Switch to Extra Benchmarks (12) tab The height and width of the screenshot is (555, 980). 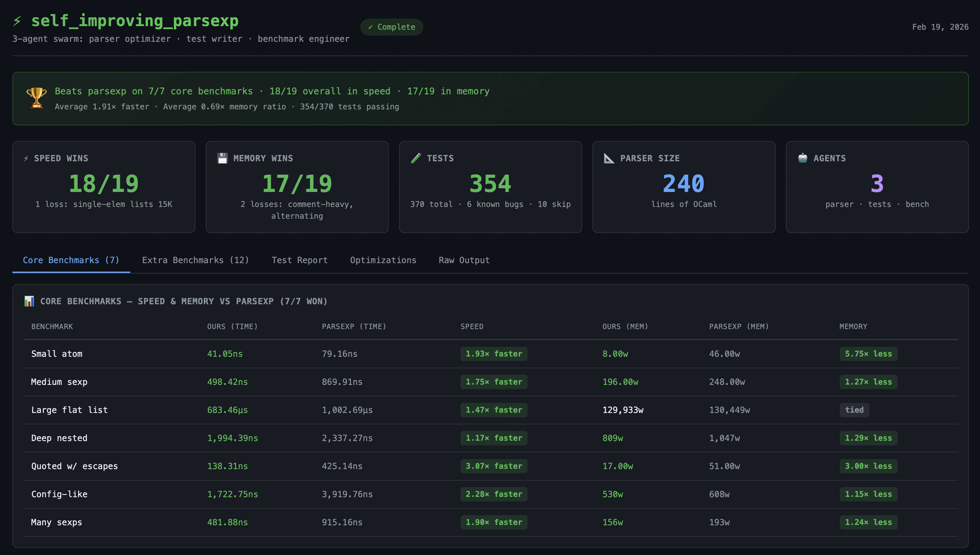[195, 260]
